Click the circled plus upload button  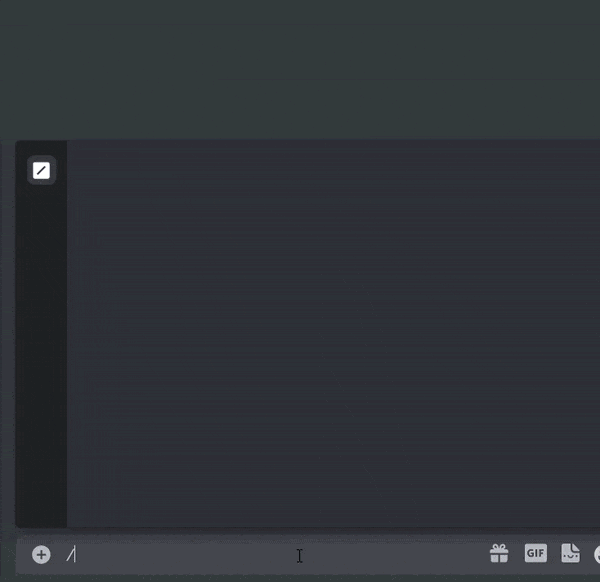[x=41, y=554]
